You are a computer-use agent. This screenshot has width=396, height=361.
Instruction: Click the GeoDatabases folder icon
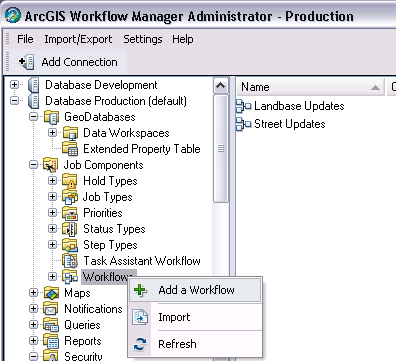tap(52, 117)
